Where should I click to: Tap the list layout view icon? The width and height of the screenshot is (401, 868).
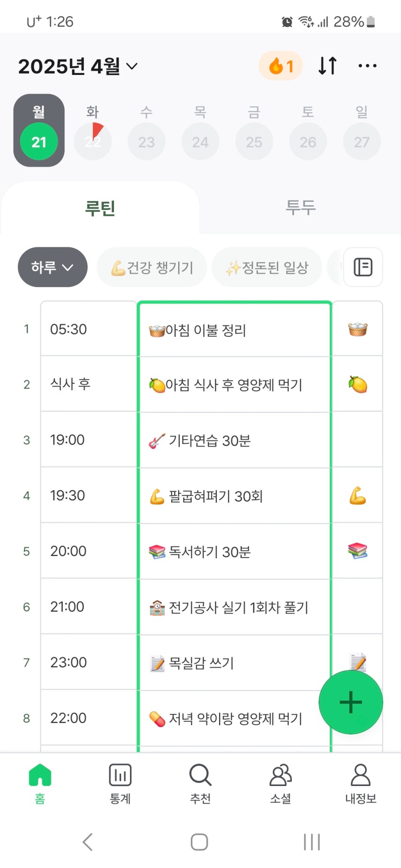click(x=363, y=267)
